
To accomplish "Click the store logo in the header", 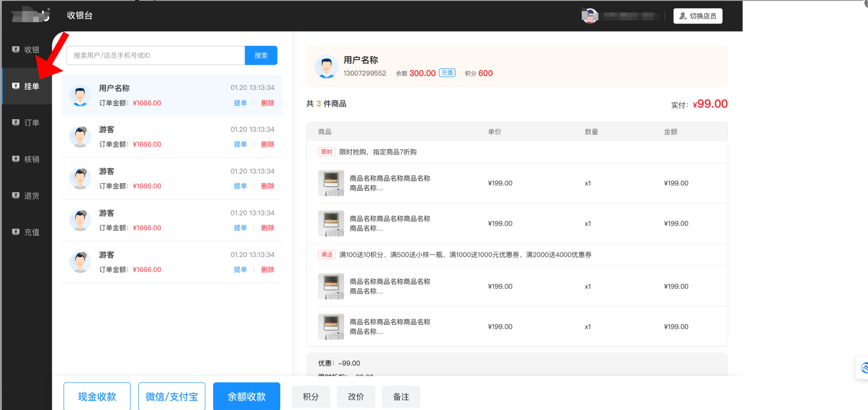I will (30, 15).
